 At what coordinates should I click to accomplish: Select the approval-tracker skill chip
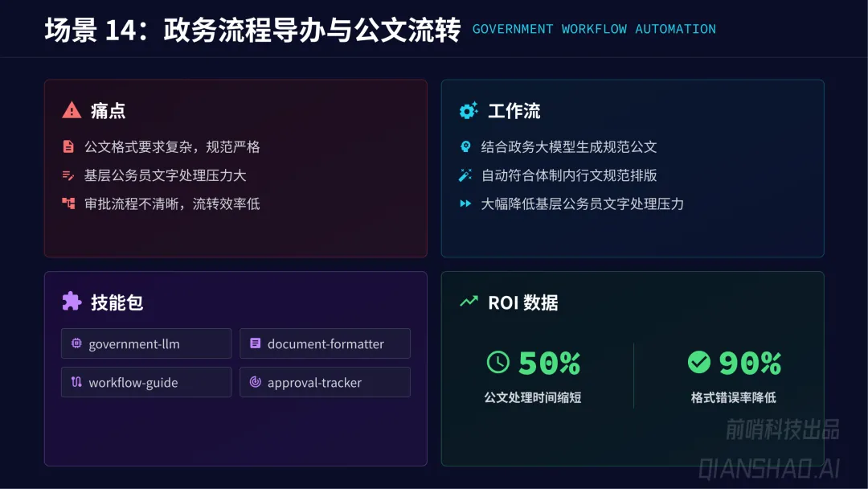(325, 382)
